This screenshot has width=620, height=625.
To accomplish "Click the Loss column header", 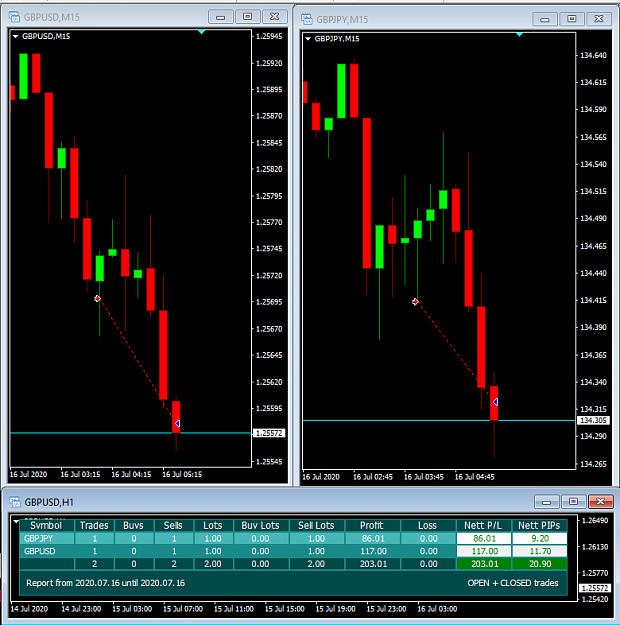I will (428, 525).
